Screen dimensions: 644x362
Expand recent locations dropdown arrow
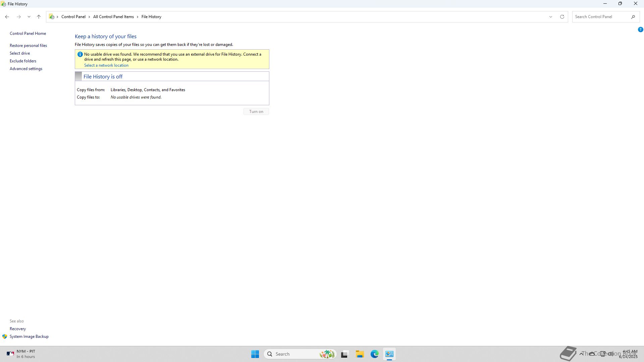pos(29,17)
